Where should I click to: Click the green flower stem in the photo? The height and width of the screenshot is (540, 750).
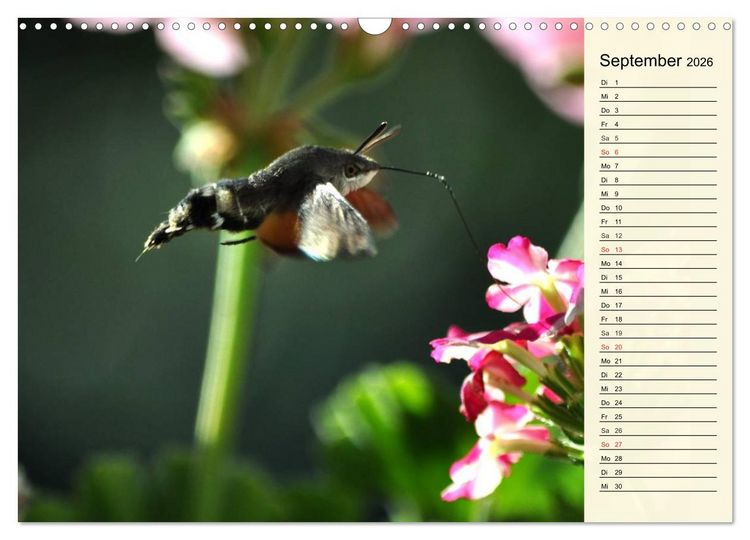[227, 344]
